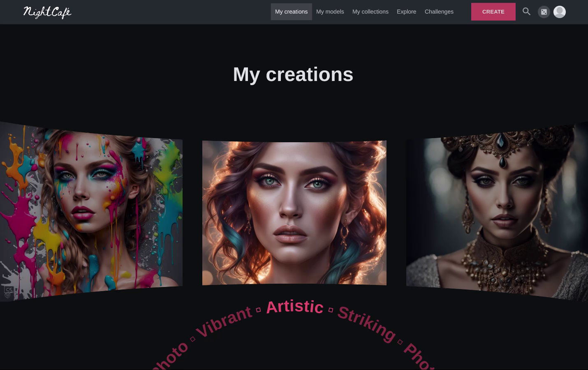Open the glowing-hair portrait in the center
Viewport: 588px width, 370px height.
coord(294,213)
